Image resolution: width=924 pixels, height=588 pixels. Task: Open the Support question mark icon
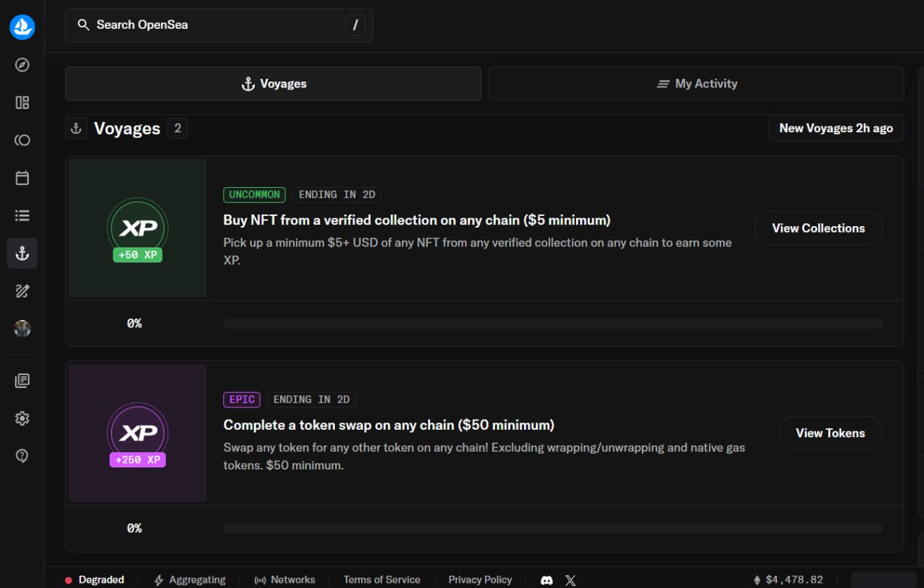[x=22, y=456]
